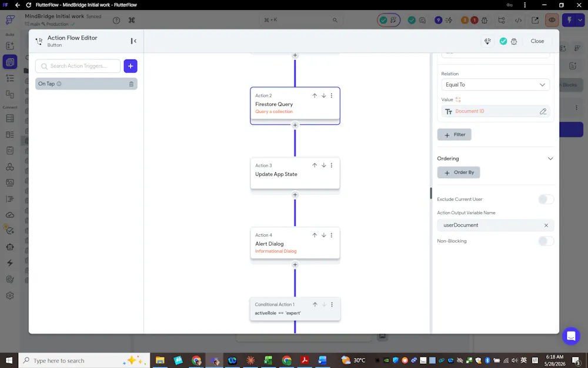Move Action 2 Firestore Query down
The height and width of the screenshot is (368, 588).
pos(323,96)
